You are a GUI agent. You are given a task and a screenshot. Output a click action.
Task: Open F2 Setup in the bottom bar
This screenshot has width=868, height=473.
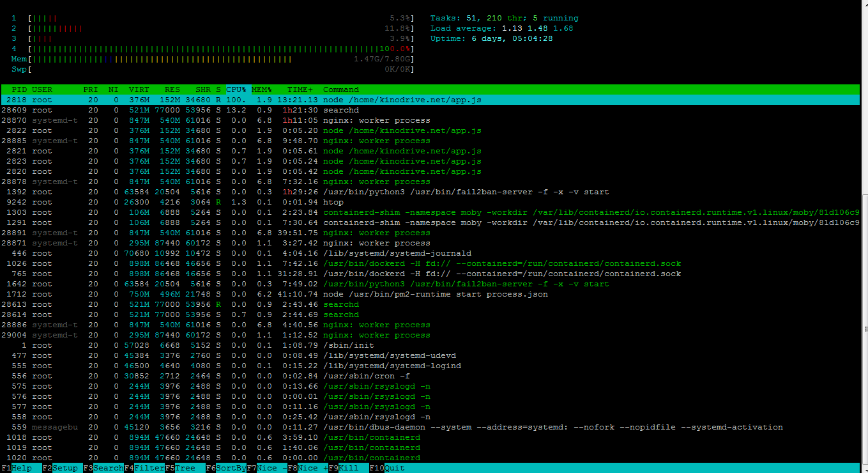point(62,468)
